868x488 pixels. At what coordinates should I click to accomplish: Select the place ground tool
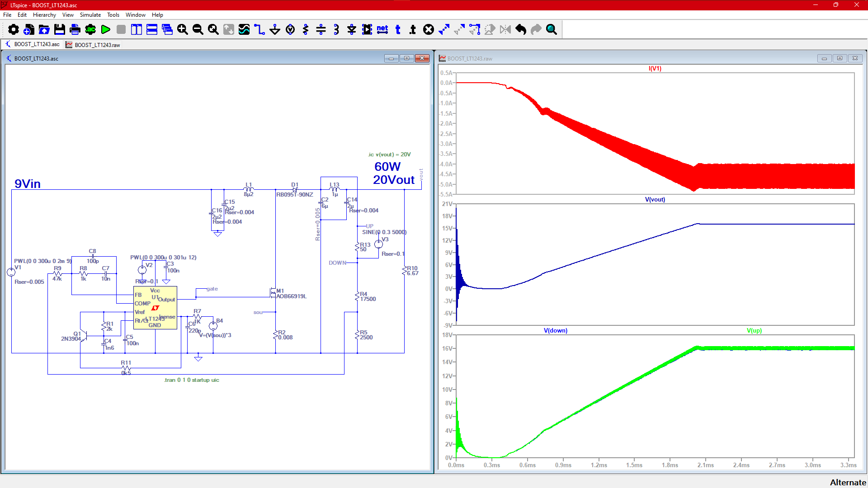pos(275,30)
